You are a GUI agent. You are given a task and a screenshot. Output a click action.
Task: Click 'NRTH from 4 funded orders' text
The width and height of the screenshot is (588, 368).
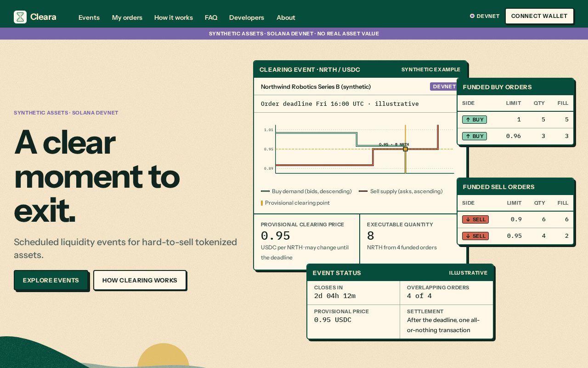[402, 247]
